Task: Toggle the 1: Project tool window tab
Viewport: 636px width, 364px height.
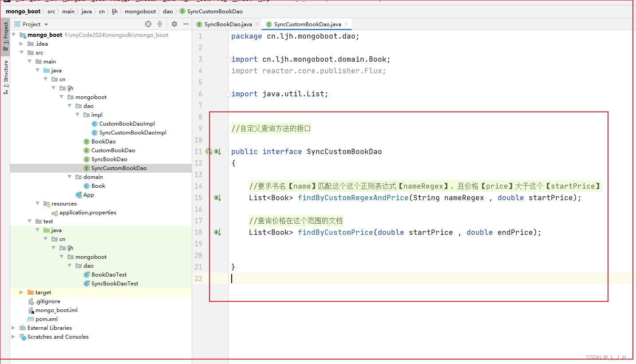Action: point(5,37)
